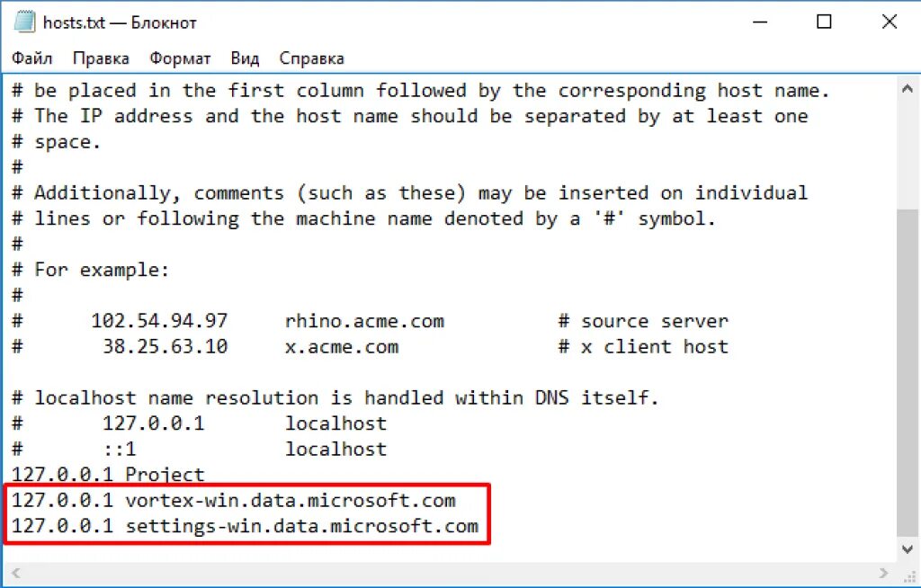Click the line starting '# lines or following'
This screenshot has height=588, width=921.
(x=363, y=219)
